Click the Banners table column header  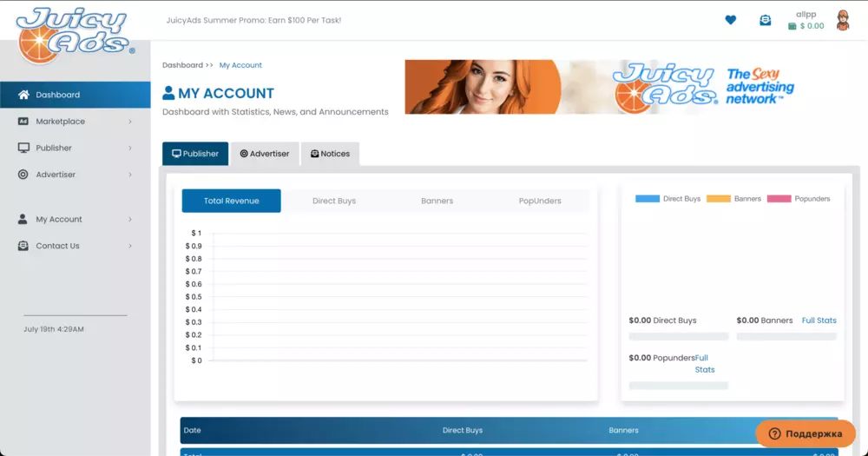[623, 430]
